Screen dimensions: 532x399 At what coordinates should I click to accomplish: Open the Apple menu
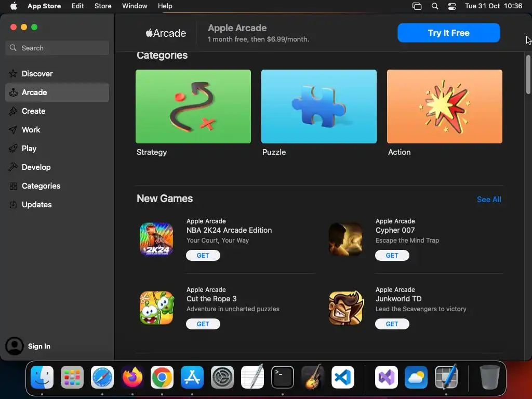[x=14, y=6]
